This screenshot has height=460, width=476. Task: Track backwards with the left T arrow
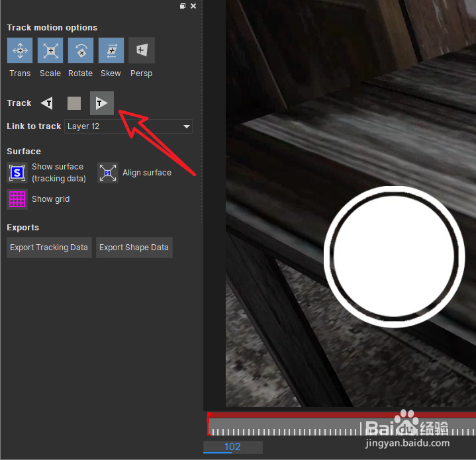(47, 103)
